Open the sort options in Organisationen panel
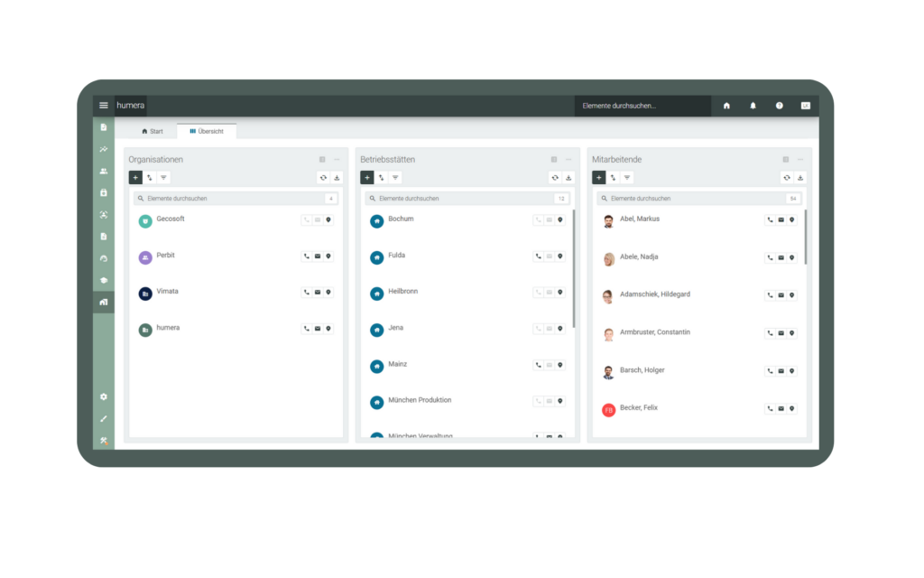 [150, 178]
